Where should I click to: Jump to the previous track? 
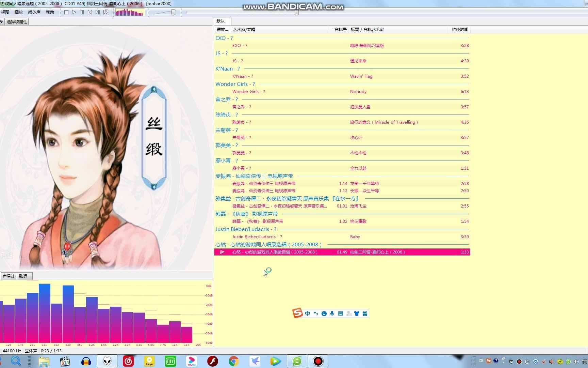tap(90, 12)
